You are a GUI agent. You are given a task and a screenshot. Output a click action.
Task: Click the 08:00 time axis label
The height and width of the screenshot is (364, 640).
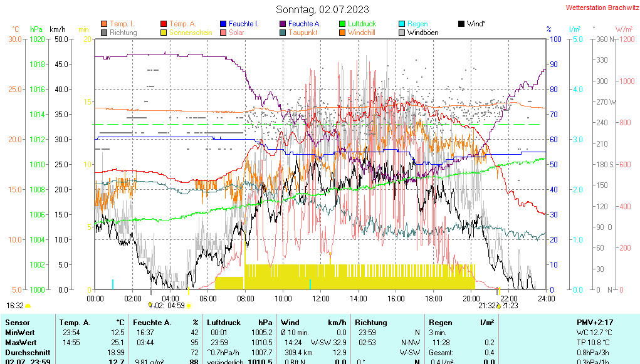pyautogui.click(x=245, y=299)
